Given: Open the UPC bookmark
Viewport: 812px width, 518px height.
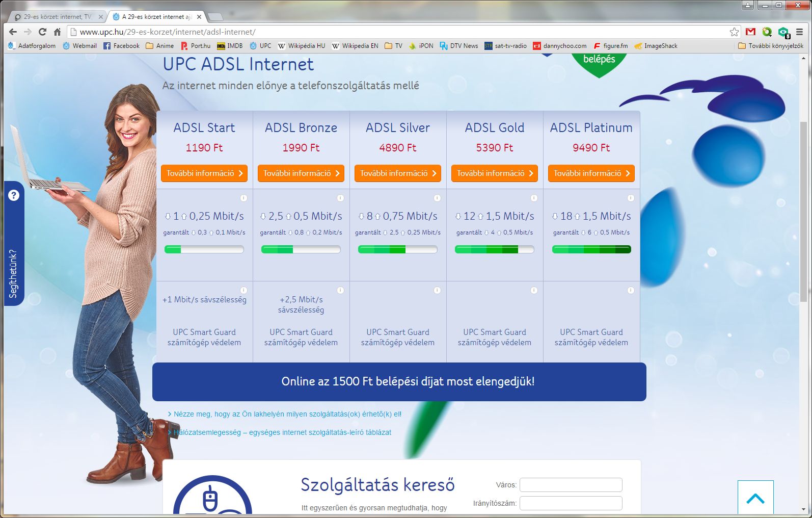Looking at the screenshot, I should point(260,46).
